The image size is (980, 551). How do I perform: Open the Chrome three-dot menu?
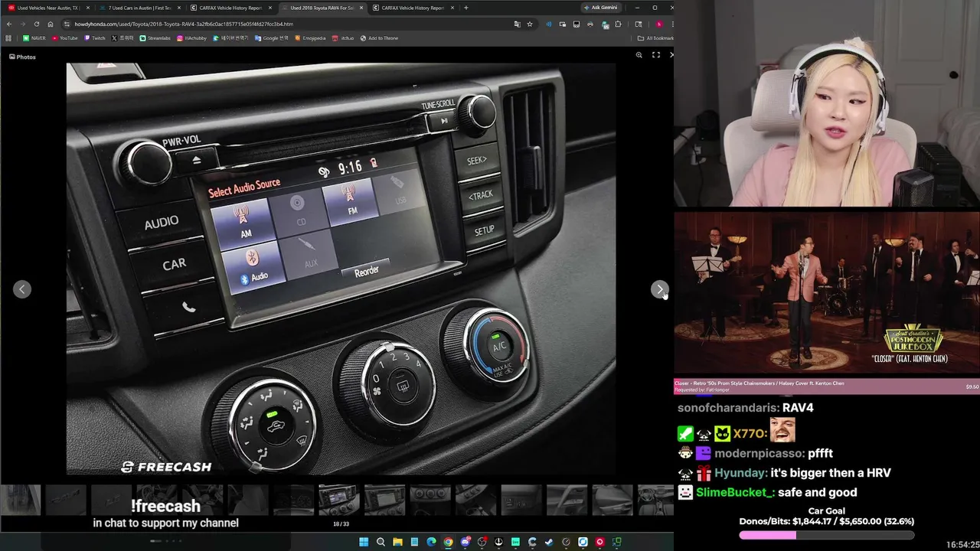(671, 24)
